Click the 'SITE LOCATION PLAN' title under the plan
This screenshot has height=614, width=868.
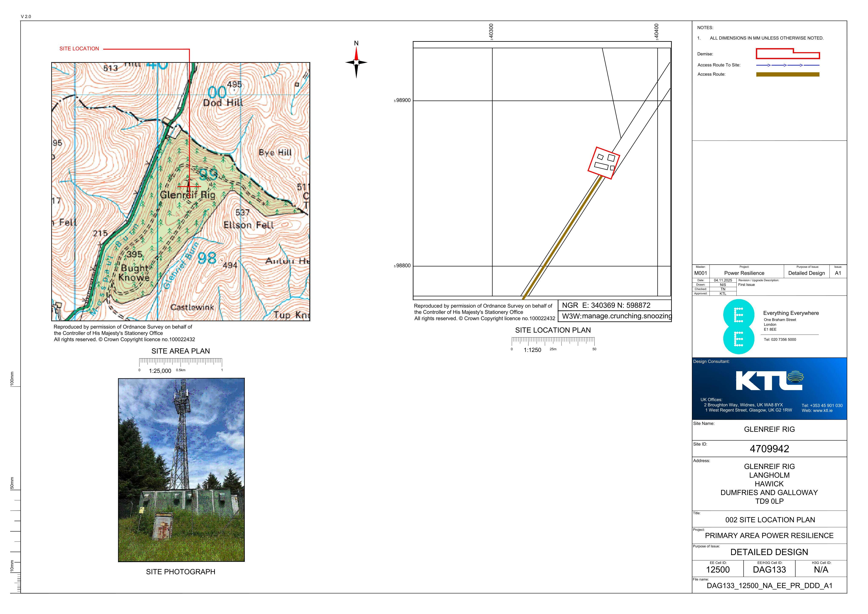pos(553,330)
